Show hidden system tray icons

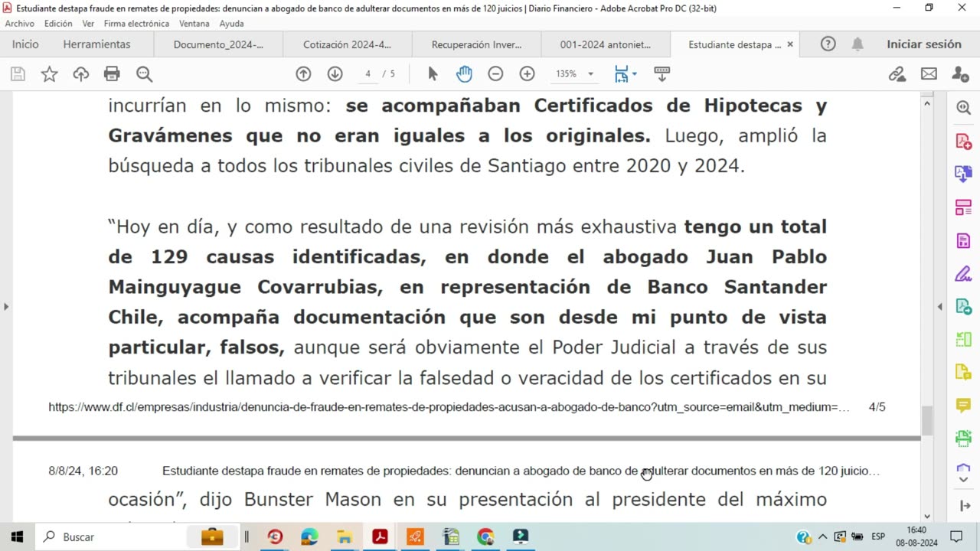(823, 536)
